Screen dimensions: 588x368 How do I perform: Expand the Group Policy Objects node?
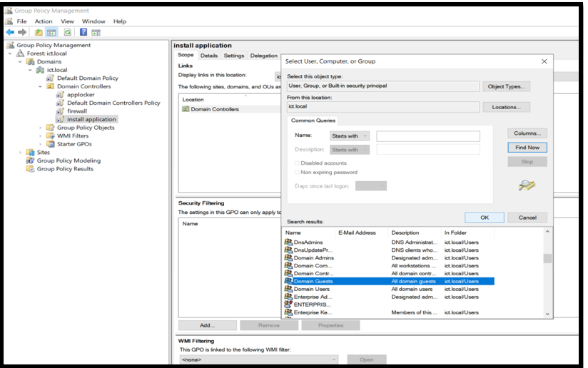point(41,128)
